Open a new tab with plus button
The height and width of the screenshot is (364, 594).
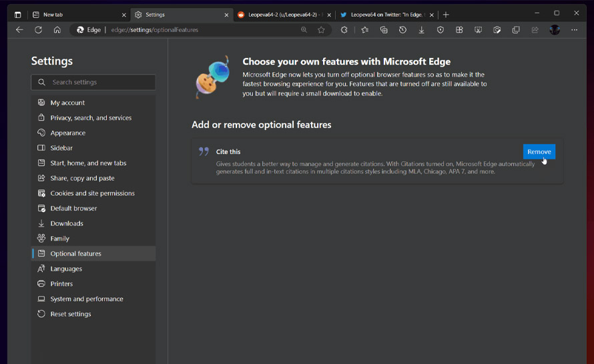(x=446, y=15)
